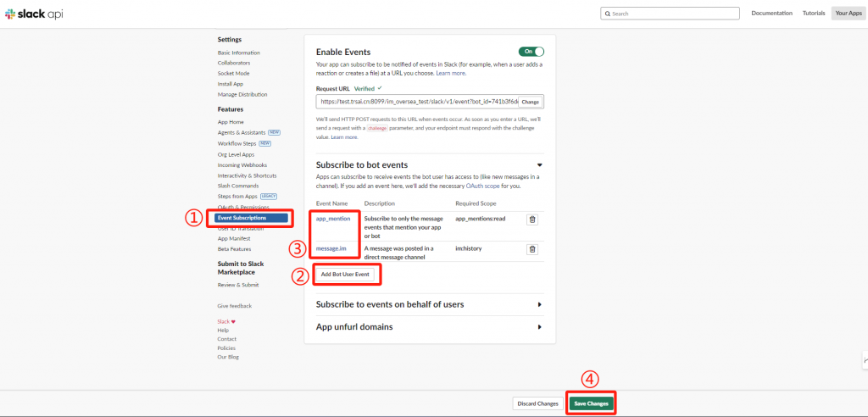Open Basic Information settings
Viewport: 868px width, 417px height.
(238, 53)
